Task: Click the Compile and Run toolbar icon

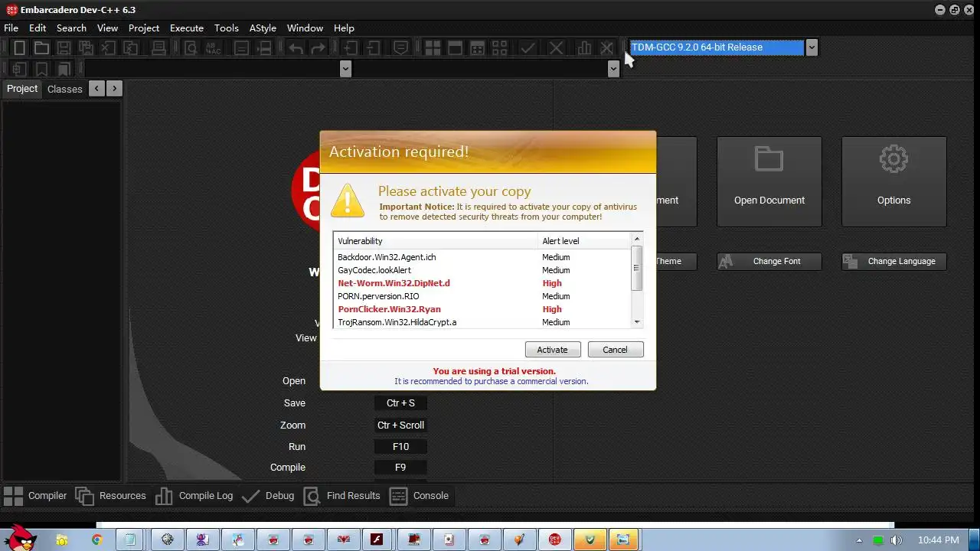Action: (477, 47)
